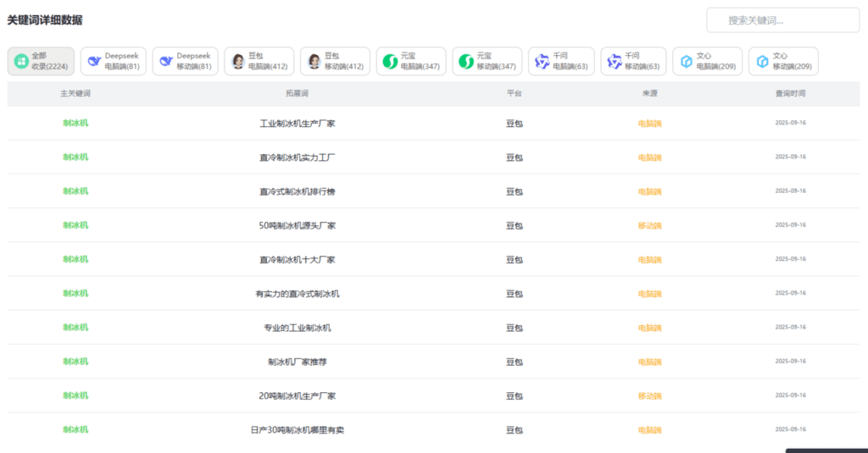The height and width of the screenshot is (453, 868).
Task: Click the 主关键词 column header
Action: click(75, 93)
